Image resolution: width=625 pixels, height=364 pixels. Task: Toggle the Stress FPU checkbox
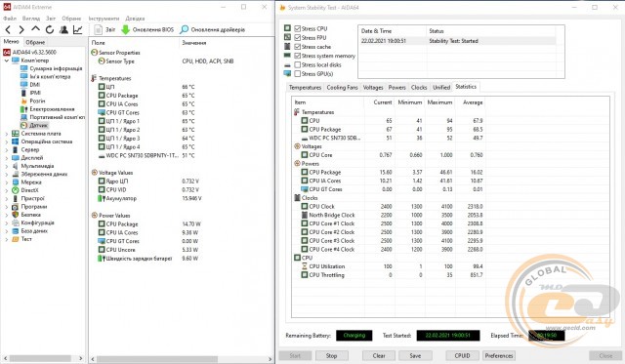point(297,37)
